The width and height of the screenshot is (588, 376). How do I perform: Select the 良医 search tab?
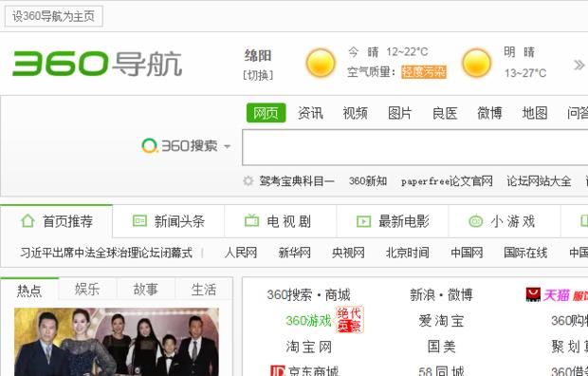[x=445, y=113]
